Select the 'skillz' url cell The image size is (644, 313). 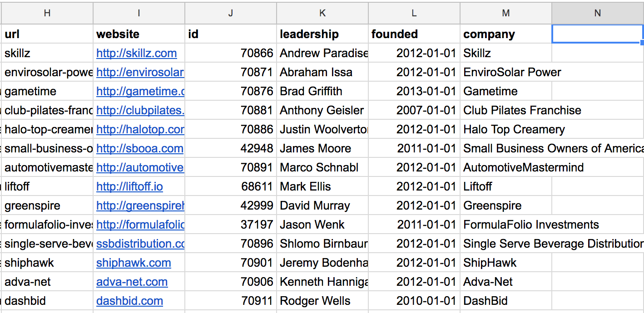point(47,53)
